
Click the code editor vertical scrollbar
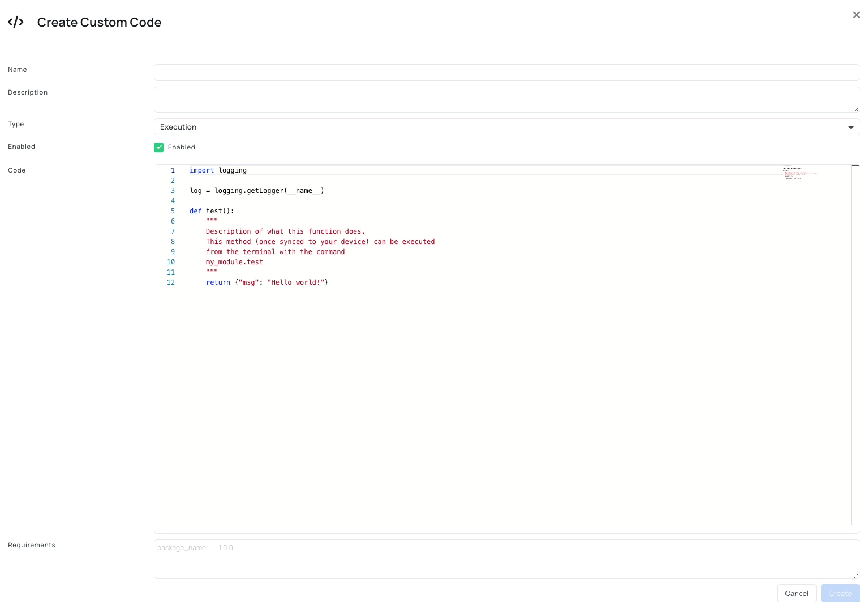854,167
